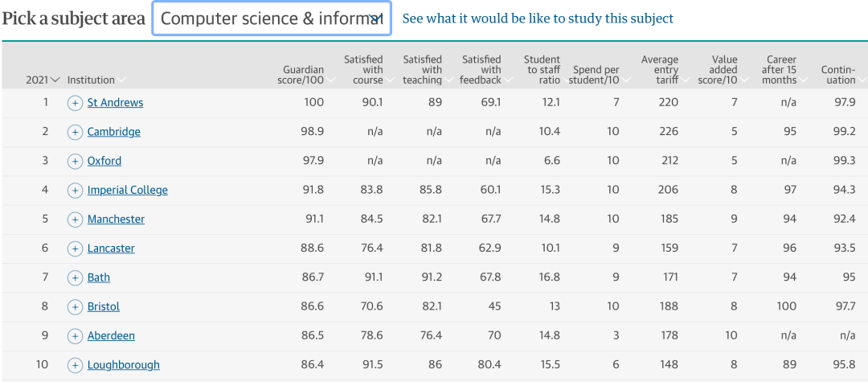Viewport: 868px width, 382px height.
Task: Open the subject area dropdown
Action: click(x=271, y=18)
